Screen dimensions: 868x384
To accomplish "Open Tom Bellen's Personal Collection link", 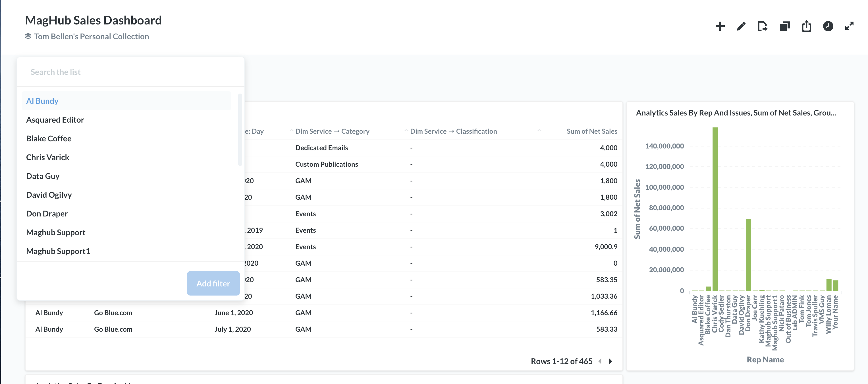I will coord(91,36).
